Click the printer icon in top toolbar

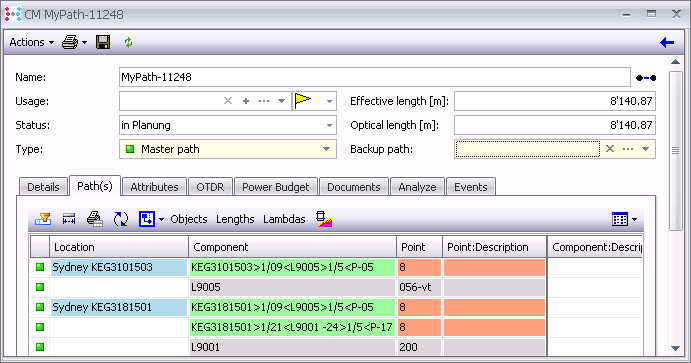(70, 42)
